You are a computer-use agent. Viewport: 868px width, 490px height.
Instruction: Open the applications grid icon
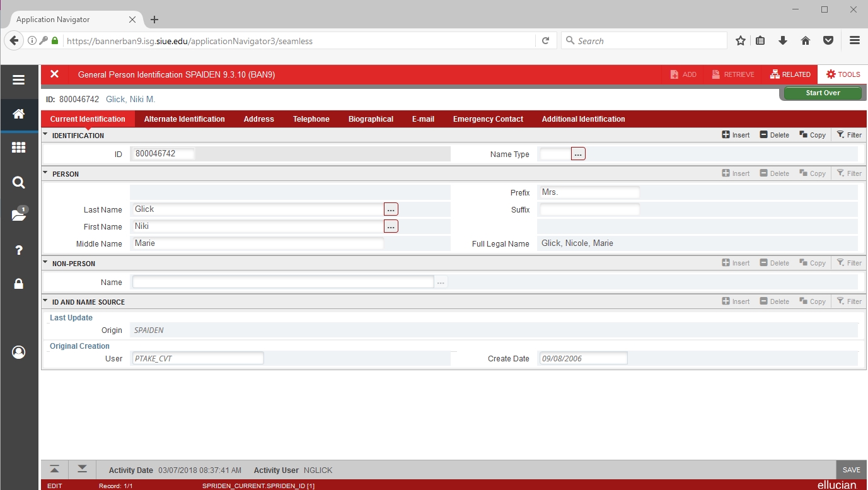[18, 148]
